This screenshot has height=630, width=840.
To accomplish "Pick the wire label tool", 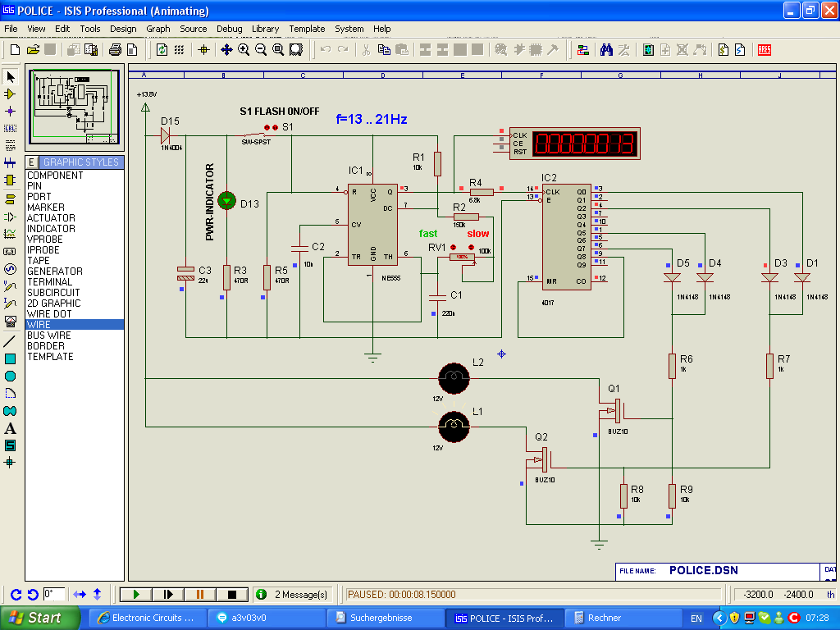I will [x=10, y=129].
